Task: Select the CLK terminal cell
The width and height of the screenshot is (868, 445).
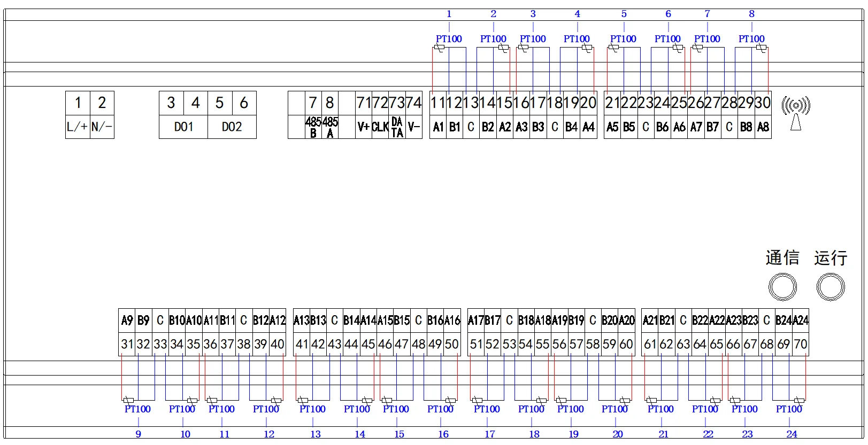Action: click(x=380, y=127)
